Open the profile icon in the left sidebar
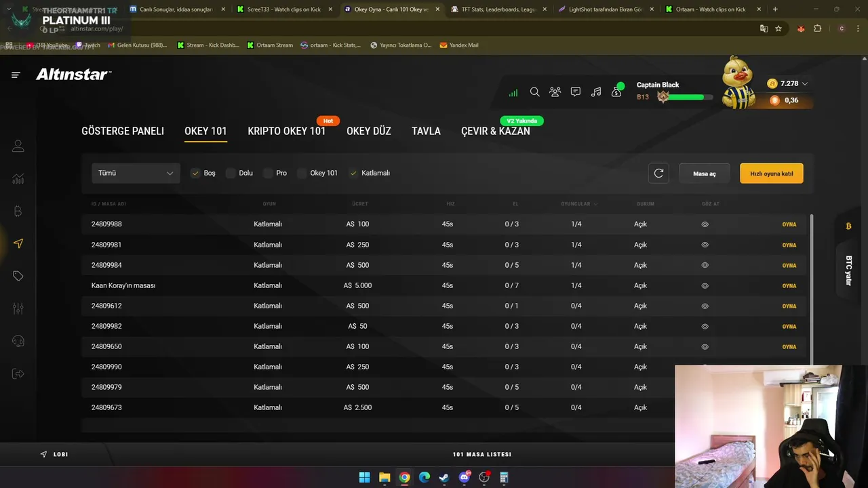868x488 pixels. 18,146
